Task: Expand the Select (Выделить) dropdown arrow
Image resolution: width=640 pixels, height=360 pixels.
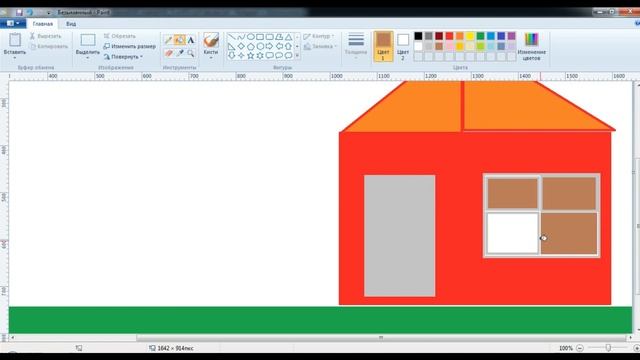Action: tap(88, 58)
